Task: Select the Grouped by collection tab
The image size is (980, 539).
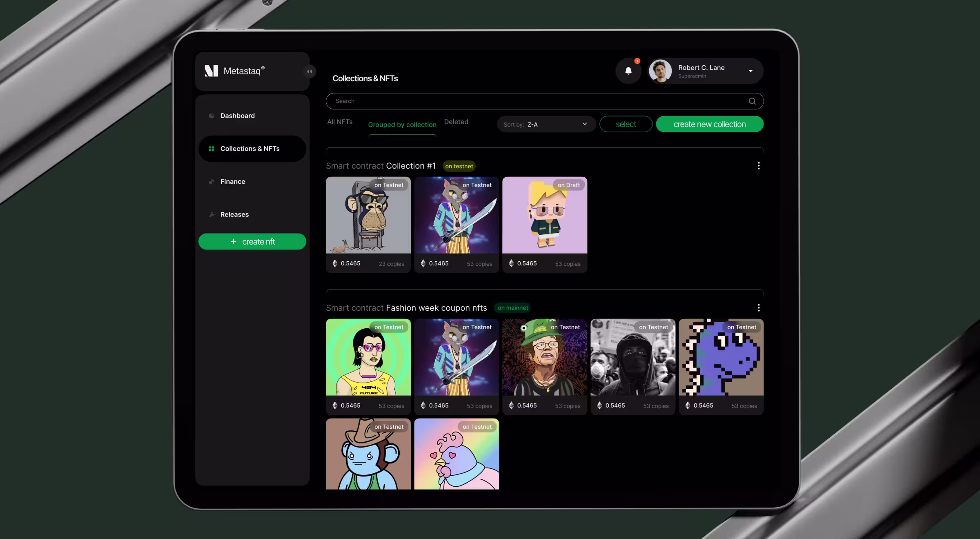Action: coord(402,125)
